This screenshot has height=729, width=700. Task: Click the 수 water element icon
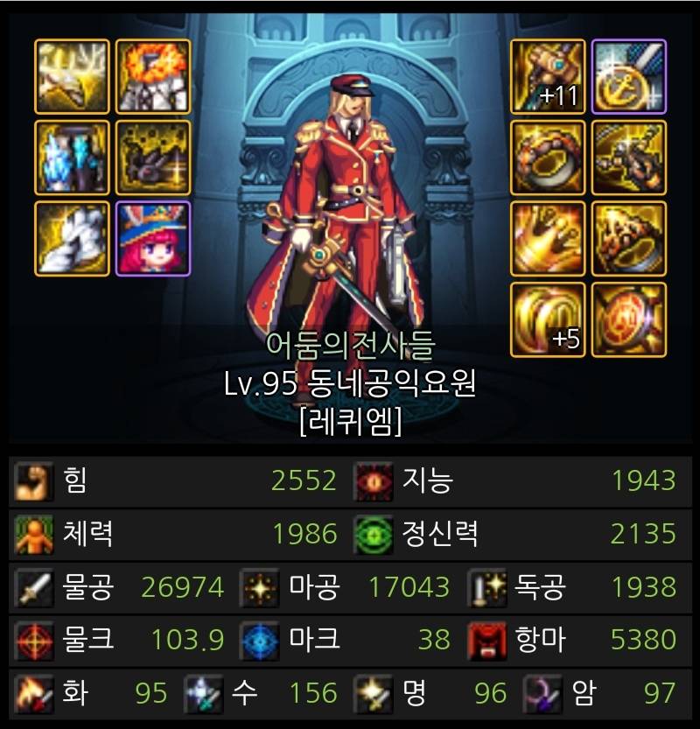pos(203,693)
